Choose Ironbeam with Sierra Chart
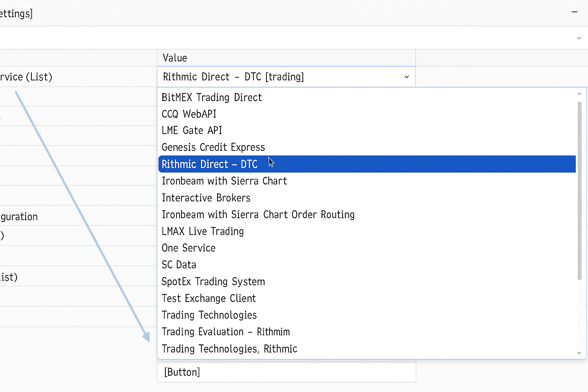 pos(367,181)
